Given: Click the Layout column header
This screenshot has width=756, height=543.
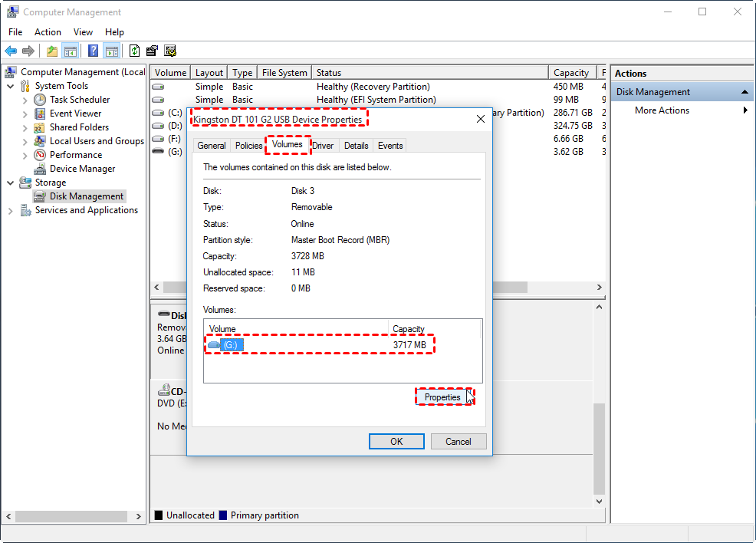Looking at the screenshot, I should (209, 73).
